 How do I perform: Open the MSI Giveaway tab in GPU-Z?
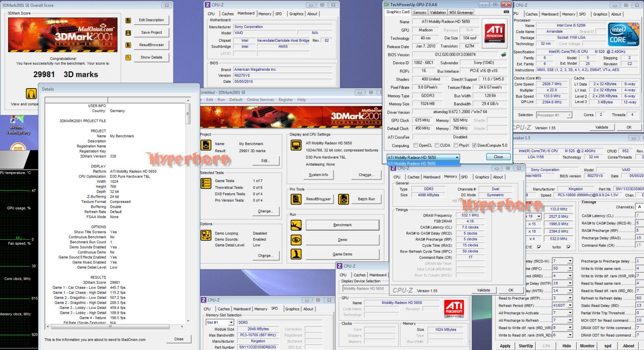point(461,12)
